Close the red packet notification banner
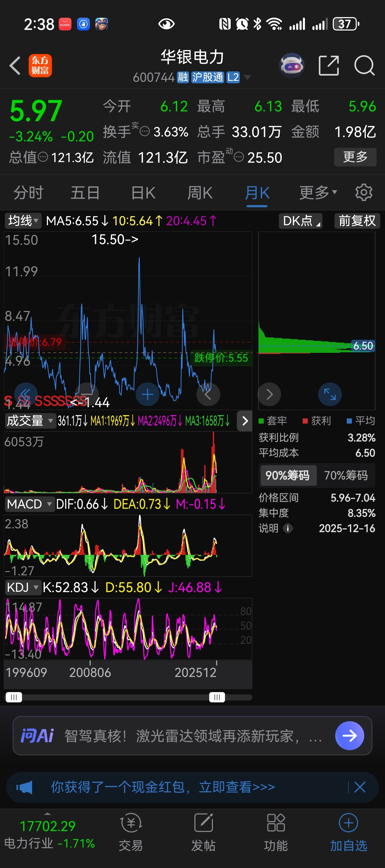Viewport: 385px width, 868px height. coord(360,787)
